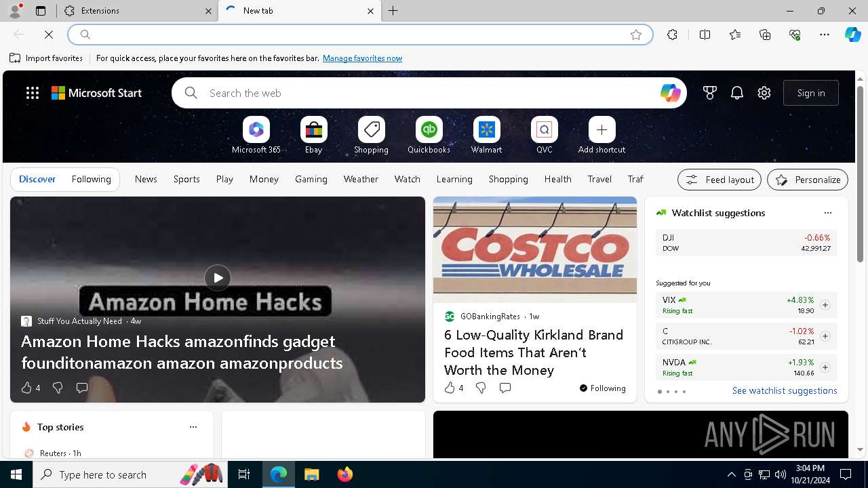Open Personalize feed panel
The width and height of the screenshot is (868, 488).
point(808,180)
